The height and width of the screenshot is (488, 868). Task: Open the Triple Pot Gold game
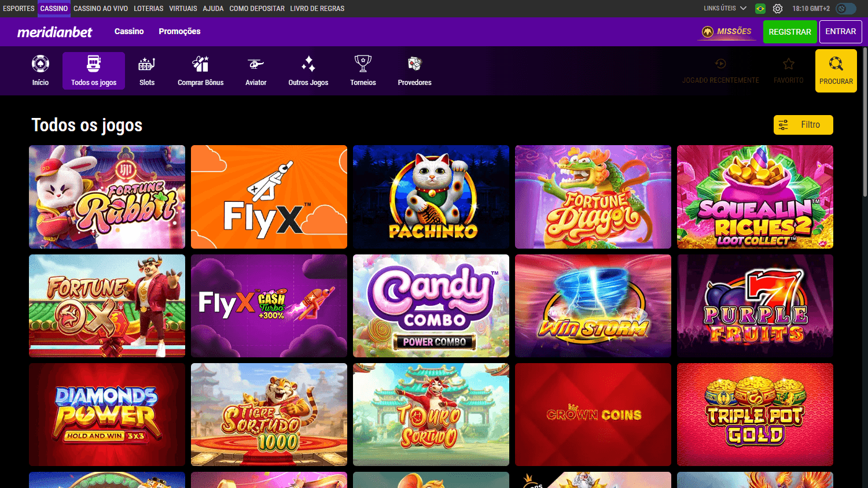[x=755, y=415]
